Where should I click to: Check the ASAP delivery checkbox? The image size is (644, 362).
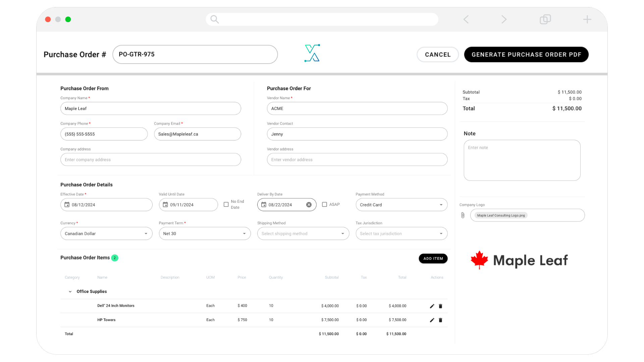pos(324,204)
